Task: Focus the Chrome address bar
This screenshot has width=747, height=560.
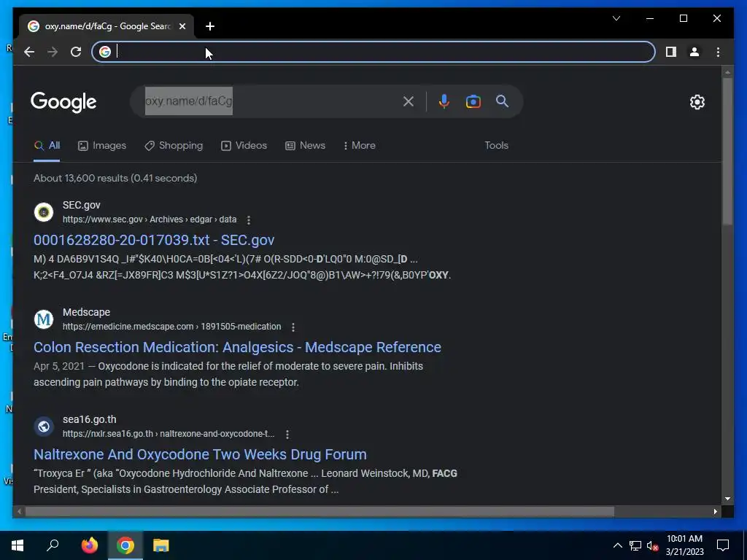Action: 373,52
